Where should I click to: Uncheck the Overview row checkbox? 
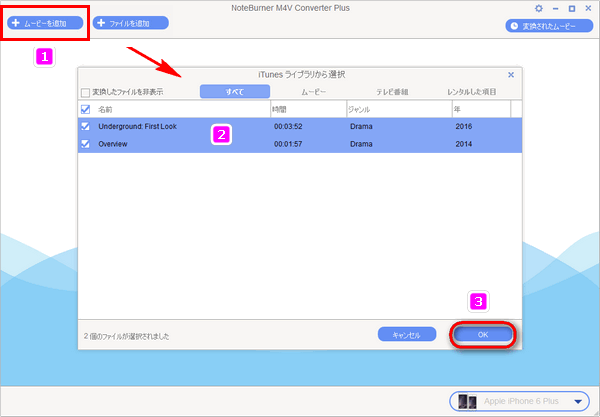point(85,144)
